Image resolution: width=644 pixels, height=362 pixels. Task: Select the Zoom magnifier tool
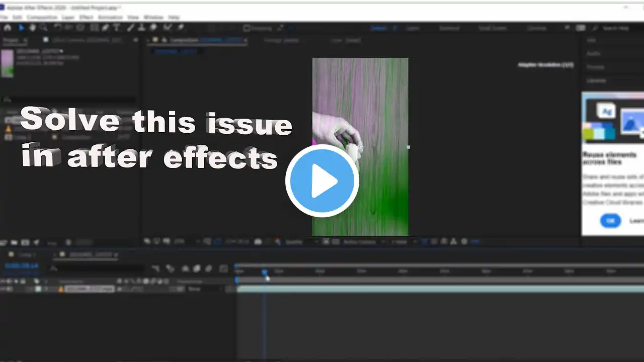pyautogui.click(x=43, y=28)
